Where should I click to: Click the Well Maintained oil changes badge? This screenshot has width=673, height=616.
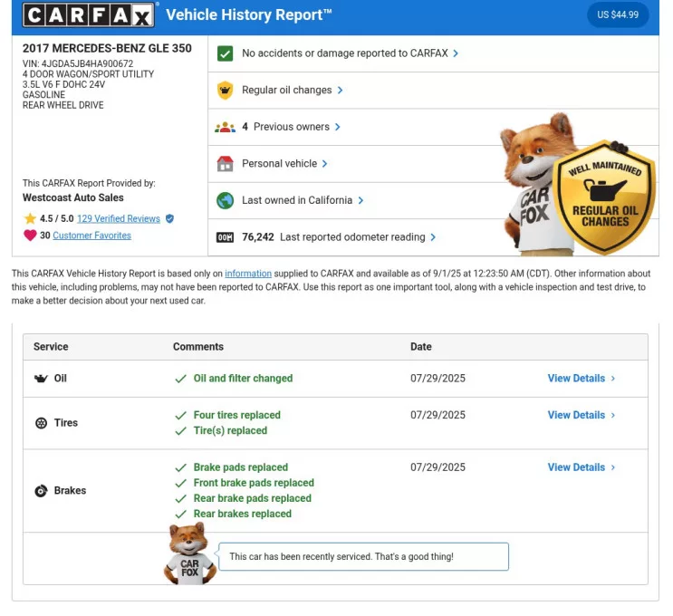[605, 197]
